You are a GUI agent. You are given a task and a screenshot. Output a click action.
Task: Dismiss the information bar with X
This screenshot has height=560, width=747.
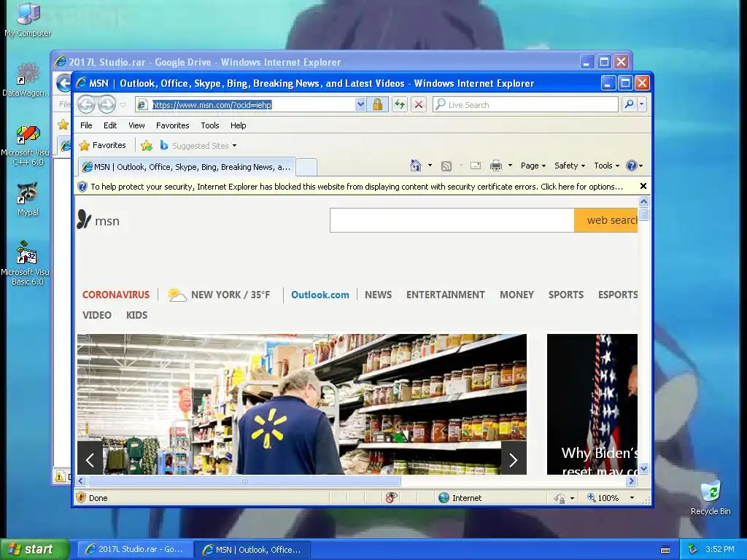[x=643, y=186]
